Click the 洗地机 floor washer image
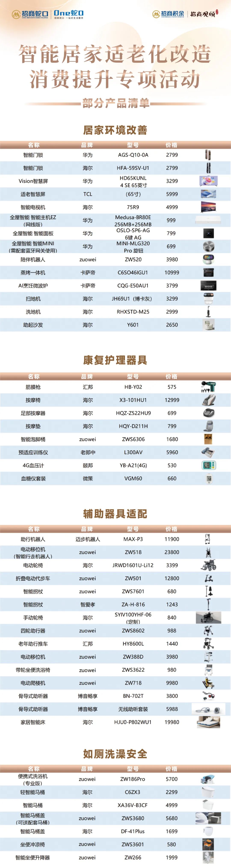Image resolution: width=231 pixels, height=868 pixels. 208,312
